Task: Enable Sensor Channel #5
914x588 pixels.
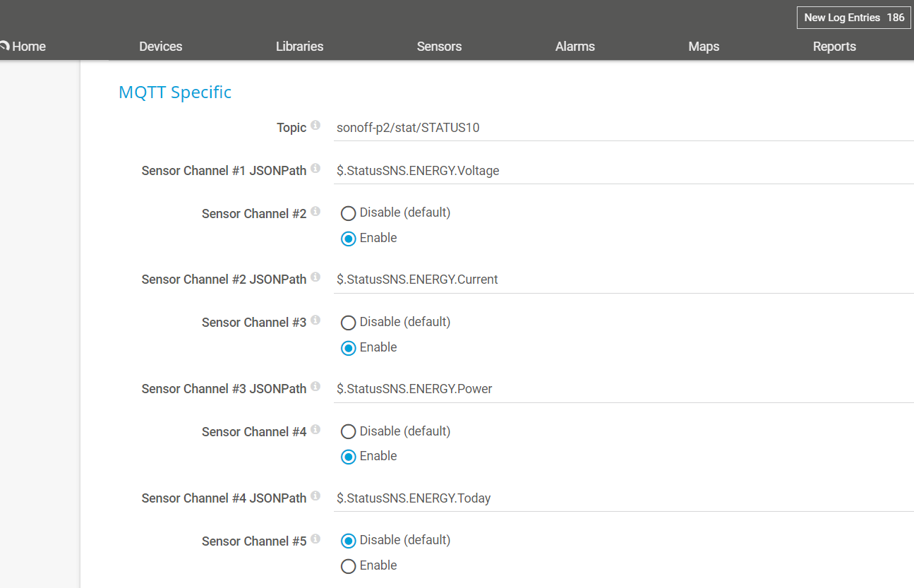Action: 348,566
